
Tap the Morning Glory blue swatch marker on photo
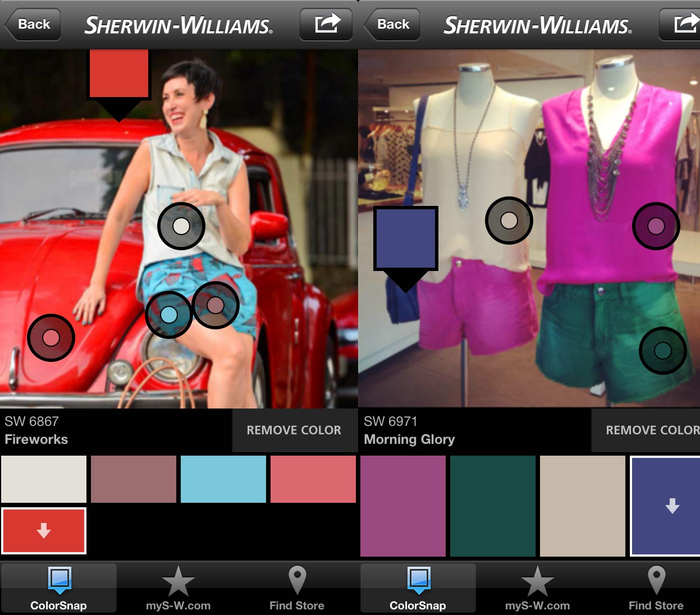click(x=405, y=238)
